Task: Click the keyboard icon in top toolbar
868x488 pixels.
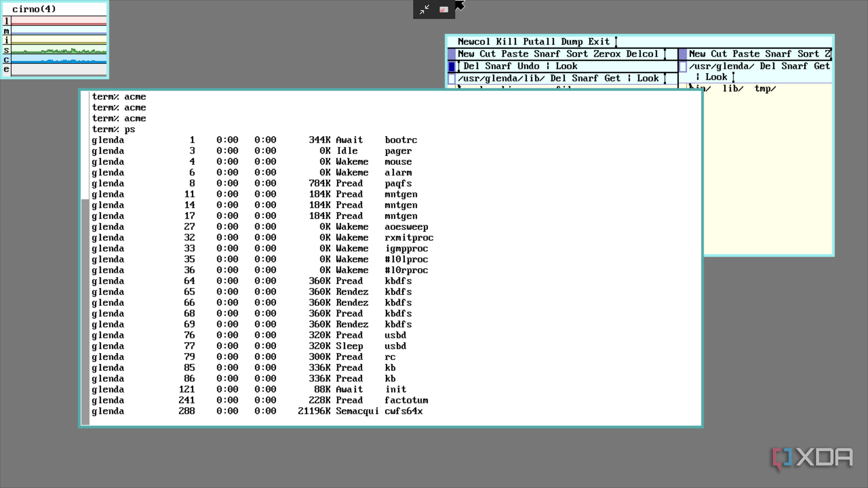Action: (444, 9)
